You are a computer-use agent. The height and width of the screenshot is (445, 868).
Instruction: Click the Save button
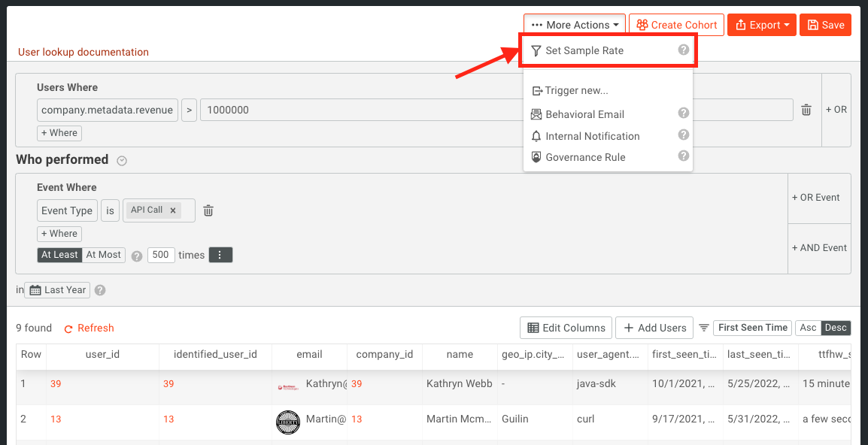point(825,24)
